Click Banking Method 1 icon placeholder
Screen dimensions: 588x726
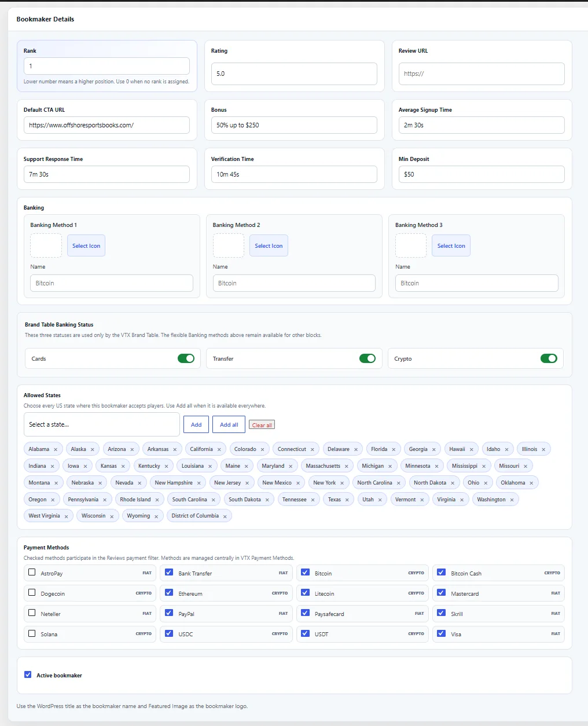click(46, 245)
